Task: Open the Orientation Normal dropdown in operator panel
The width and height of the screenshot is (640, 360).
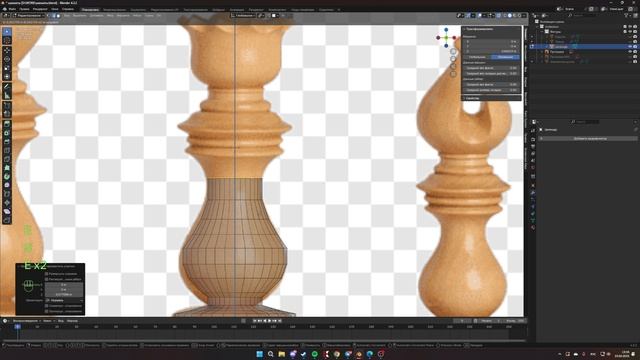Action: tap(64, 300)
